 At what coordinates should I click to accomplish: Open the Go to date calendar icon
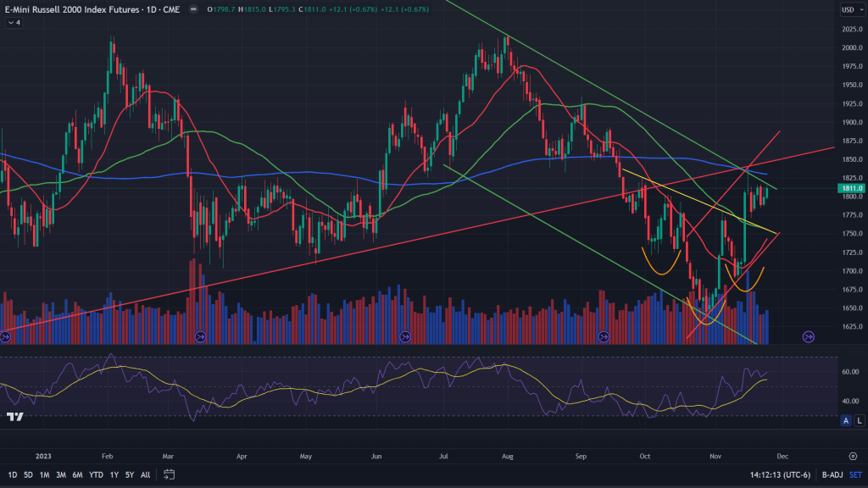coord(170,474)
